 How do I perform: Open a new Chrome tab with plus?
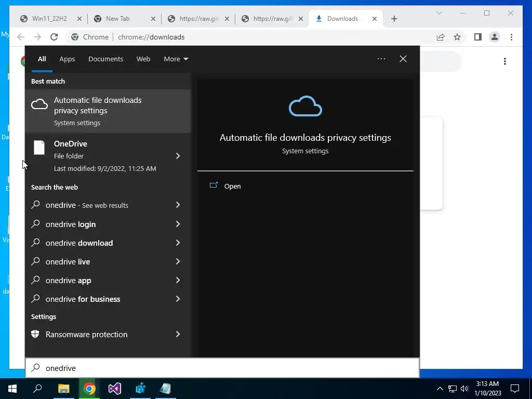tap(394, 19)
